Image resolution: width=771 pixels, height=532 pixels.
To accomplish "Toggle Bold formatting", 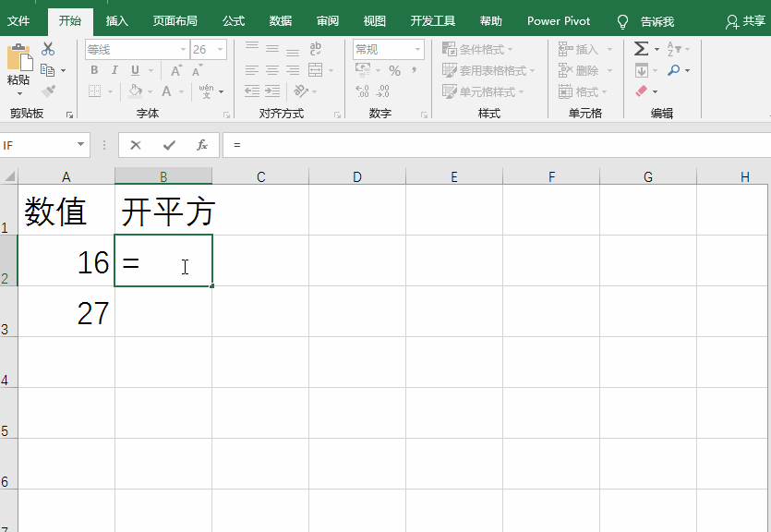I will coord(94,70).
